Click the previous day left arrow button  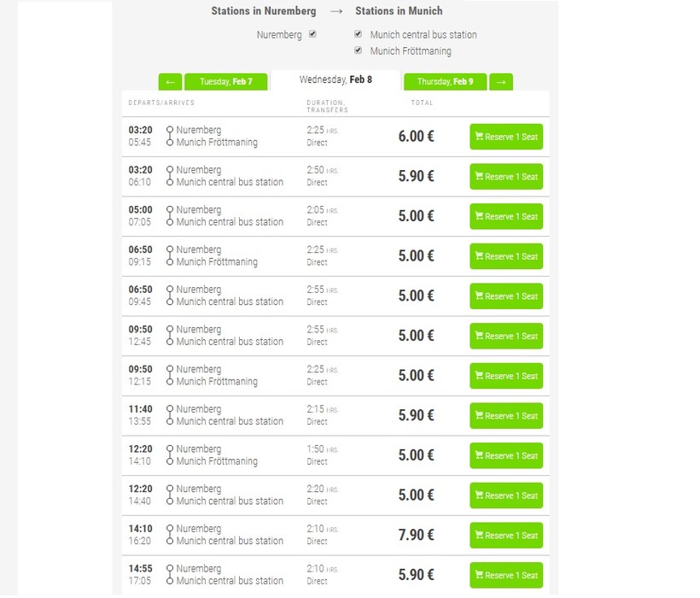(170, 82)
